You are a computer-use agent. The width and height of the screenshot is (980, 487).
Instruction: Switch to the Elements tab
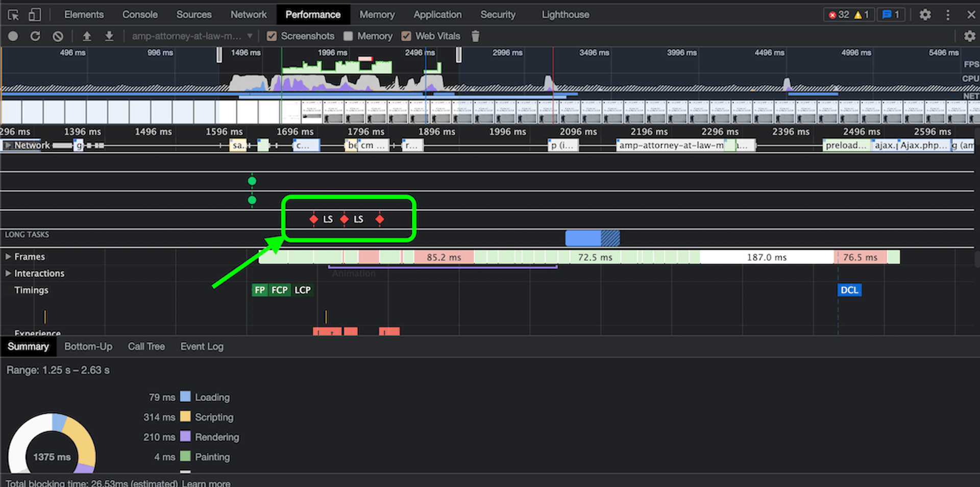pyautogui.click(x=84, y=15)
